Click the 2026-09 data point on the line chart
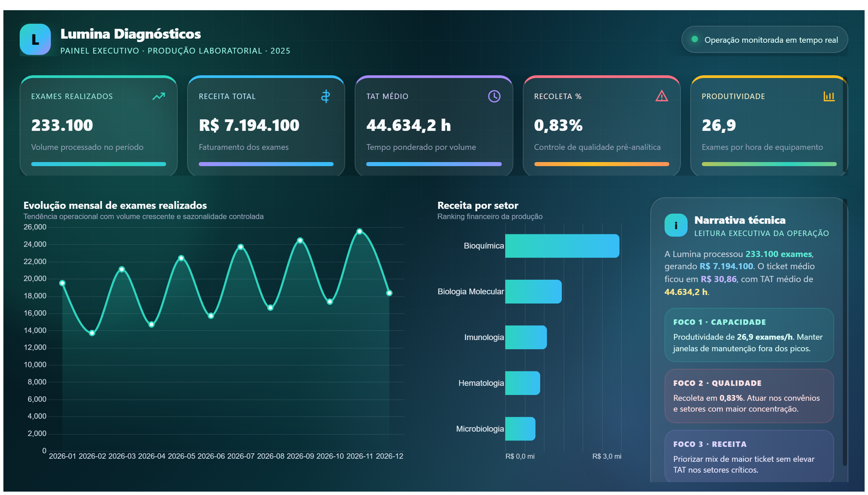Image resolution: width=868 pixels, height=495 pixels. click(x=300, y=240)
